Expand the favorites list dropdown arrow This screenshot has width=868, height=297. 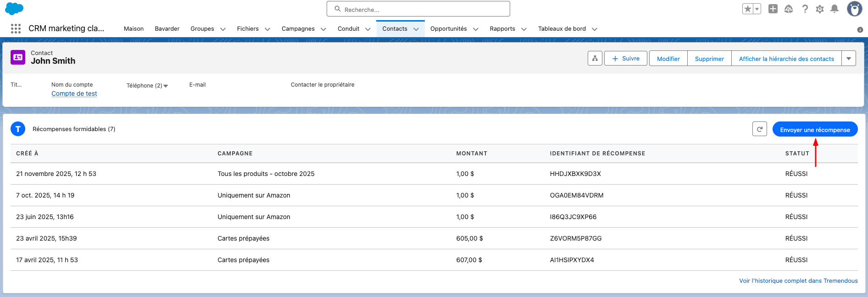click(x=757, y=9)
